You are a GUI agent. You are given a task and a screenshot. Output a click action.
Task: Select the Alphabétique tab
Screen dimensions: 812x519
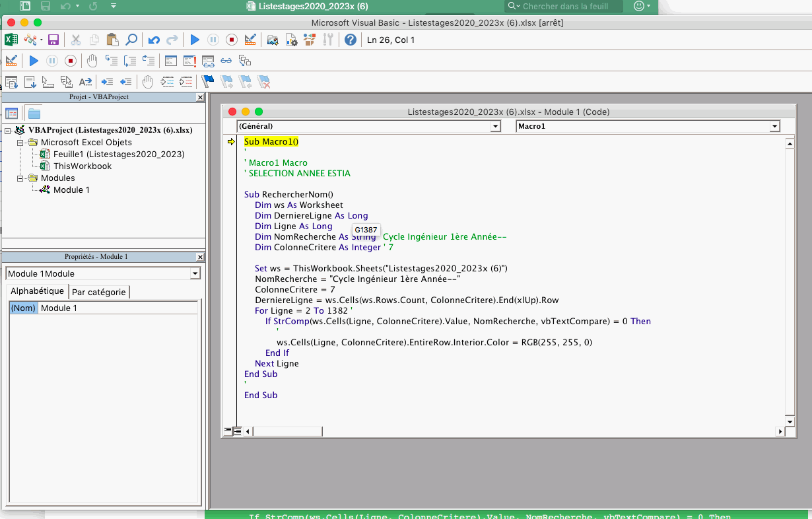tap(37, 291)
